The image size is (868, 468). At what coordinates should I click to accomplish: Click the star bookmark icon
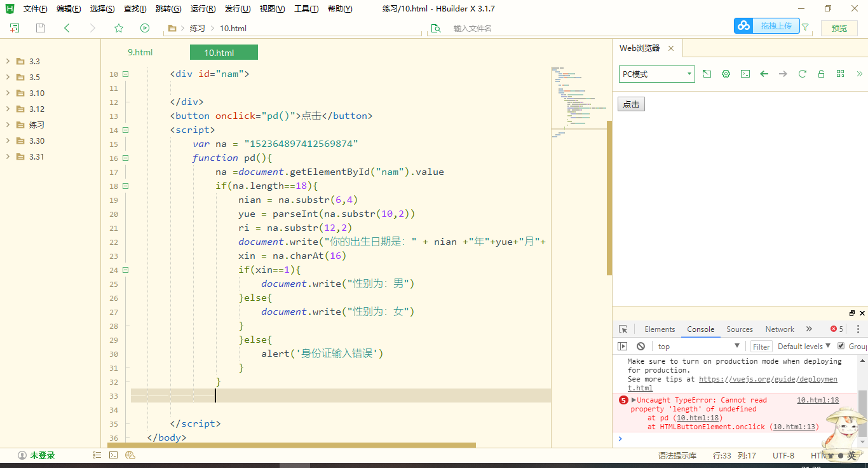(x=119, y=28)
